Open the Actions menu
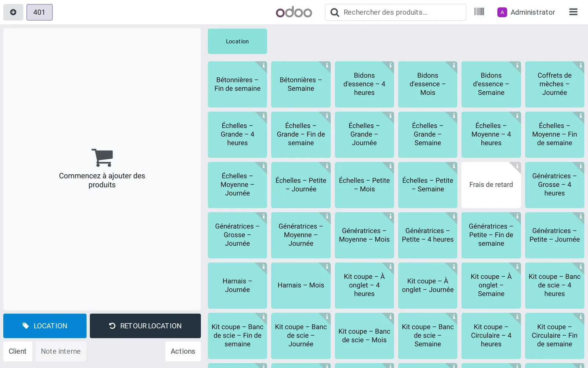 point(183,351)
